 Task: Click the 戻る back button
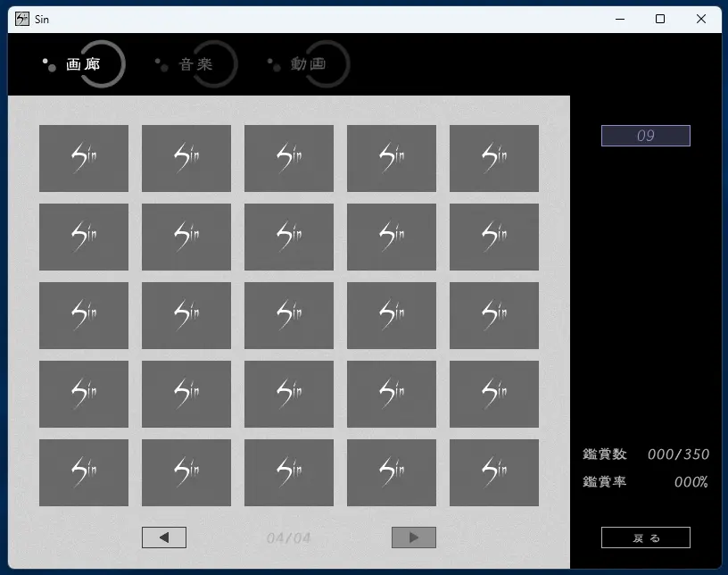645,537
